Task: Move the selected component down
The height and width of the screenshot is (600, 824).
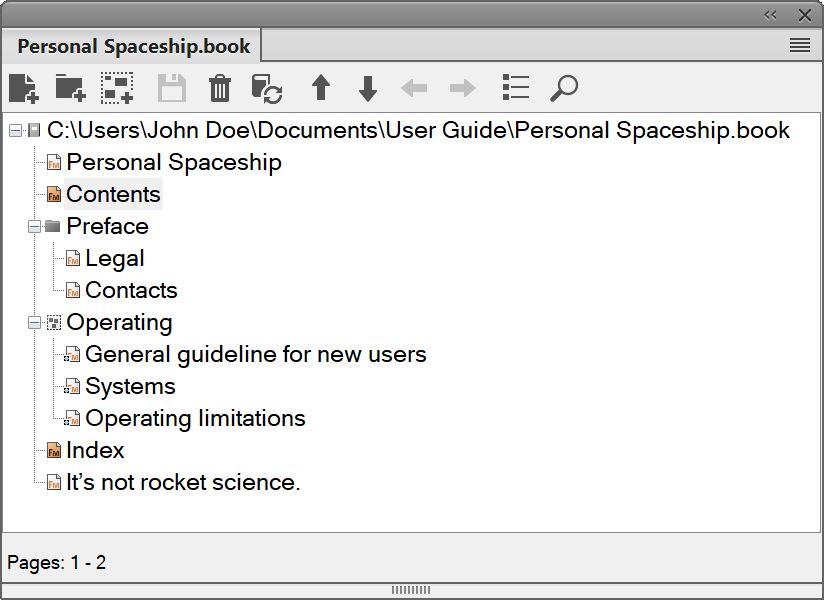Action: (x=367, y=88)
